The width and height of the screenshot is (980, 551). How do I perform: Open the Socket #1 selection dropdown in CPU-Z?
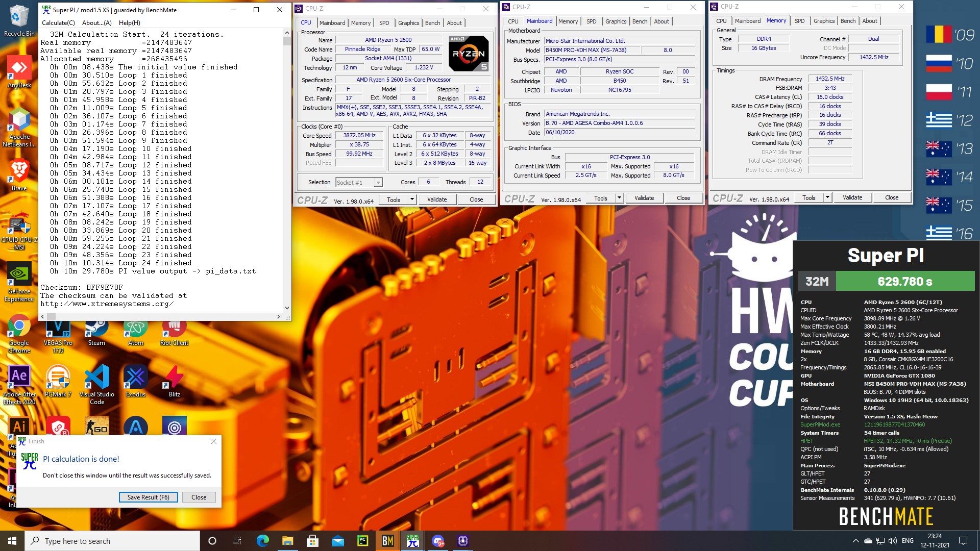359,182
